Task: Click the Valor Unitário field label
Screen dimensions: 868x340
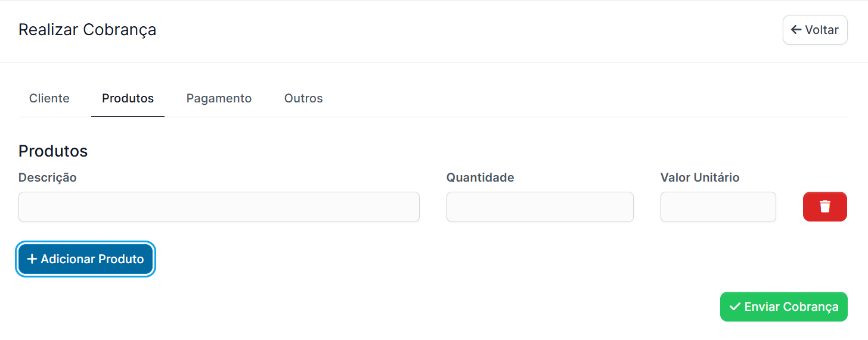Action: coord(699,177)
